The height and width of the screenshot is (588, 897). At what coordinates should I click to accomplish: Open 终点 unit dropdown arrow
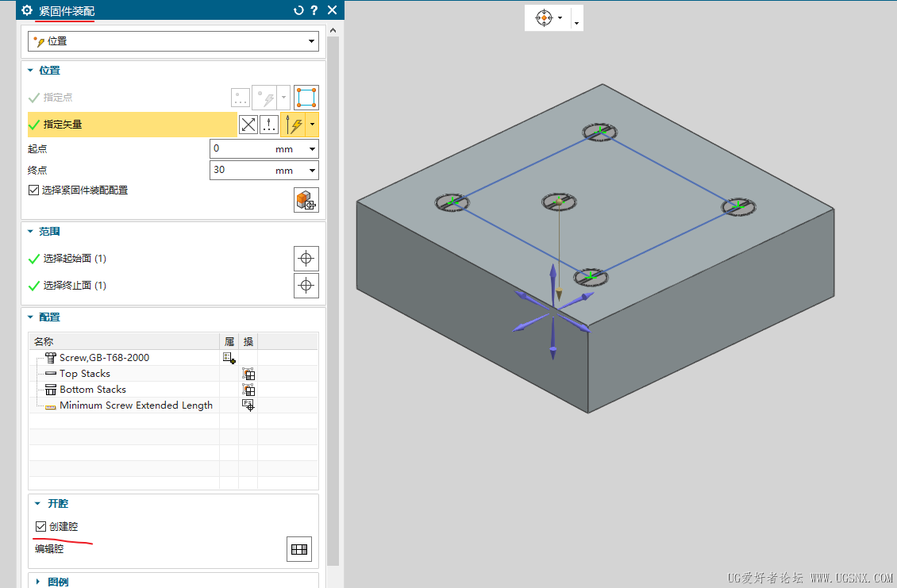pos(312,171)
